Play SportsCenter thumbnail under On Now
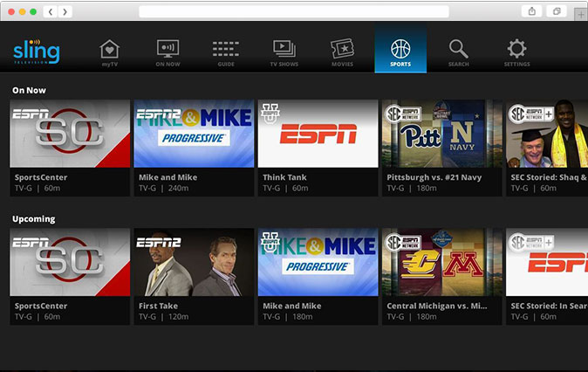588x372 pixels. click(70, 134)
